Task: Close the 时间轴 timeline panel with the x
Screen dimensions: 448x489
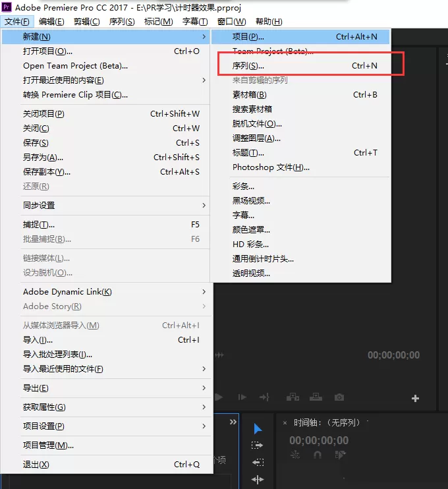Action: click(285, 423)
